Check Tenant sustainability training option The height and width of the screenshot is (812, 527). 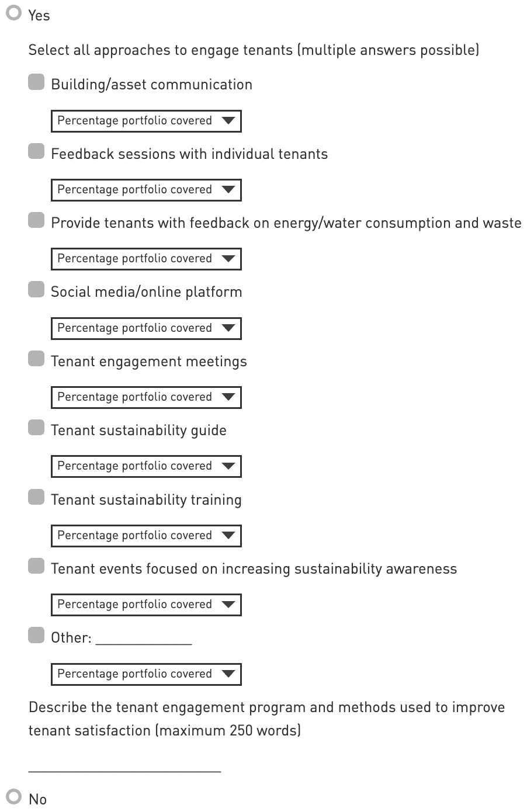pos(36,498)
